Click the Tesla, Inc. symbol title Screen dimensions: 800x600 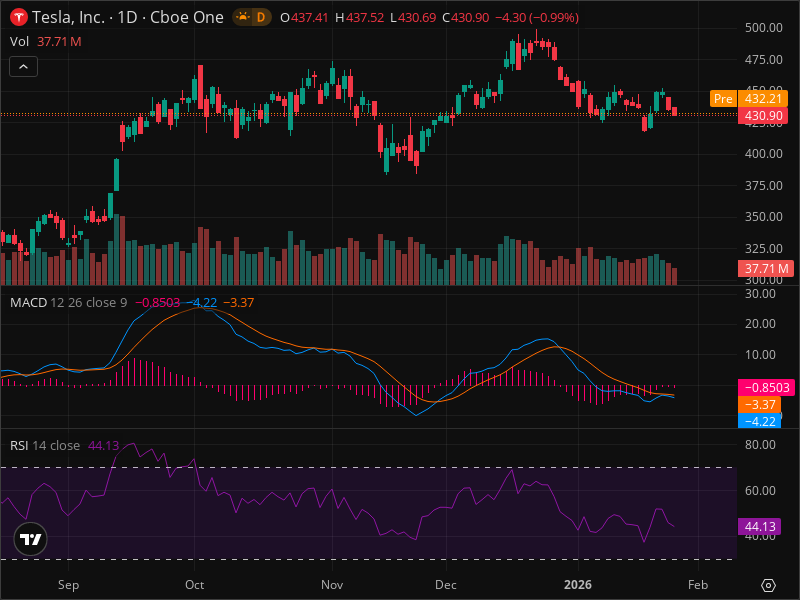point(68,17)
